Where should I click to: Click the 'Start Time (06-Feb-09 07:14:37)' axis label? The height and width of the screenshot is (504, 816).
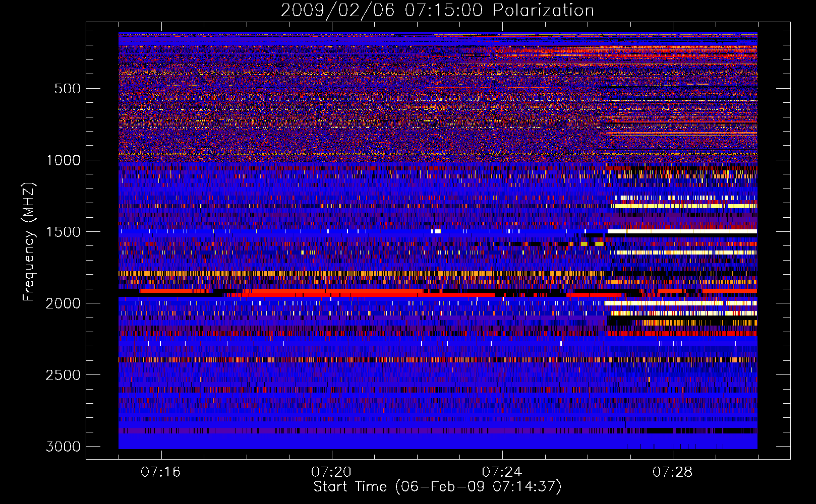[x=437, y=487]
